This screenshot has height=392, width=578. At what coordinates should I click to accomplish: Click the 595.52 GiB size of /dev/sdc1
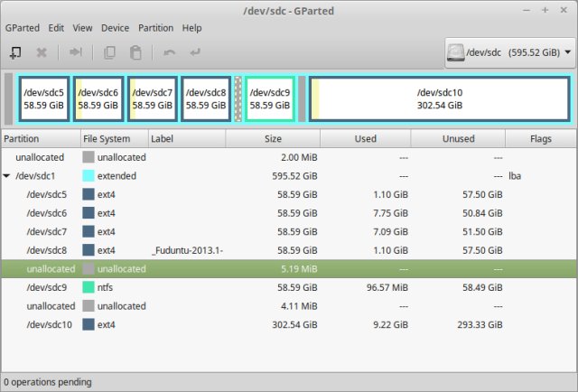tap(295, 176)
